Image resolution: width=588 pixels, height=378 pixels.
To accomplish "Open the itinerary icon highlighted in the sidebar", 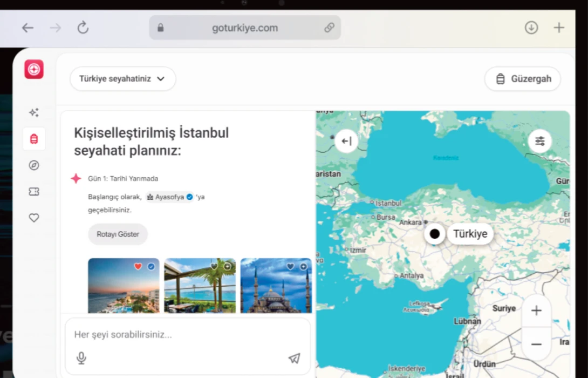I will [x=34, y=138].
